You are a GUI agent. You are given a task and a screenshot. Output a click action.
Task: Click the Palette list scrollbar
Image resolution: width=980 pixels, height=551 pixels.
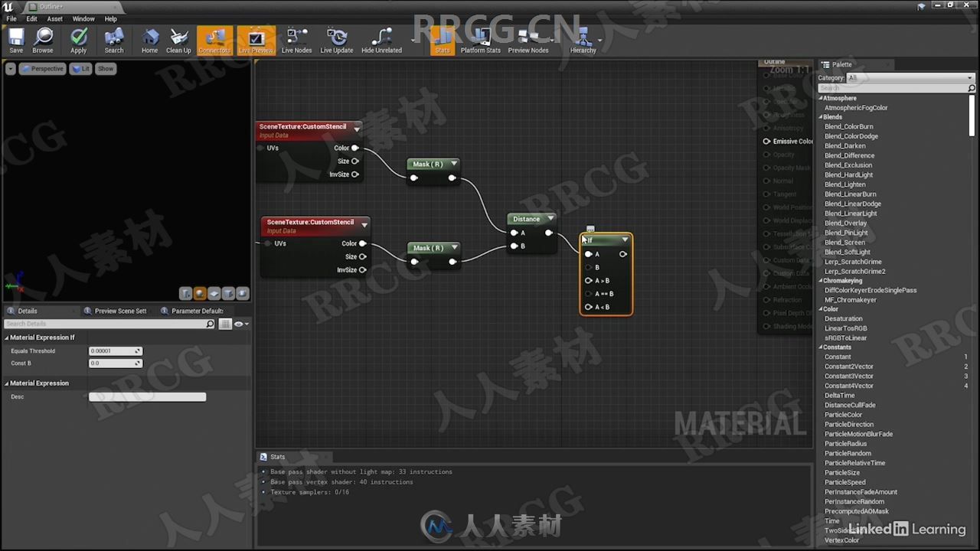tap(972, 115)
